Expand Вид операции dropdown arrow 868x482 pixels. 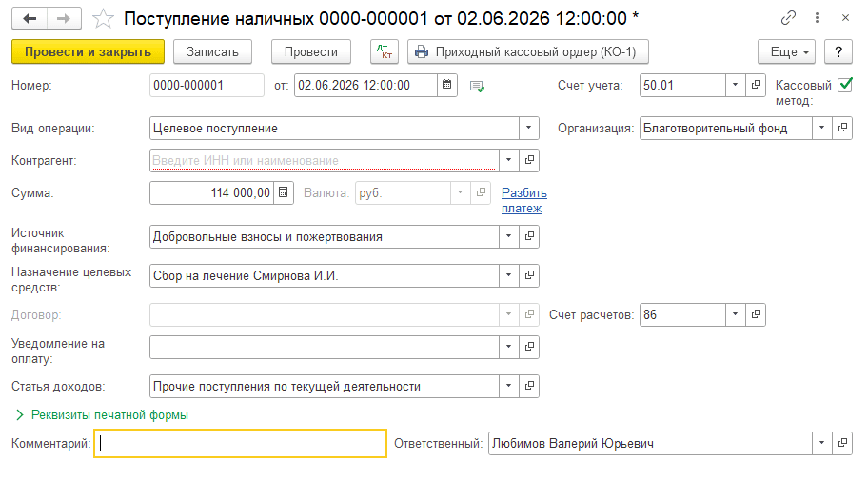pyautogui.click(x=528, y=128)
